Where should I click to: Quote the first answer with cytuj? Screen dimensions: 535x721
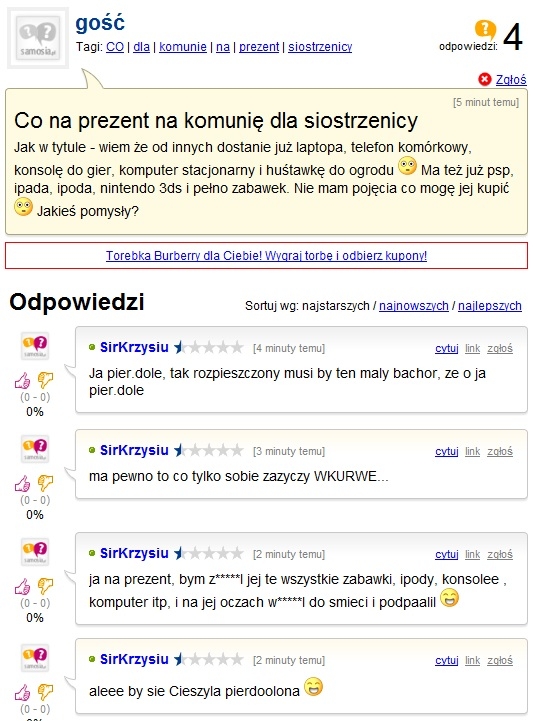447,349
